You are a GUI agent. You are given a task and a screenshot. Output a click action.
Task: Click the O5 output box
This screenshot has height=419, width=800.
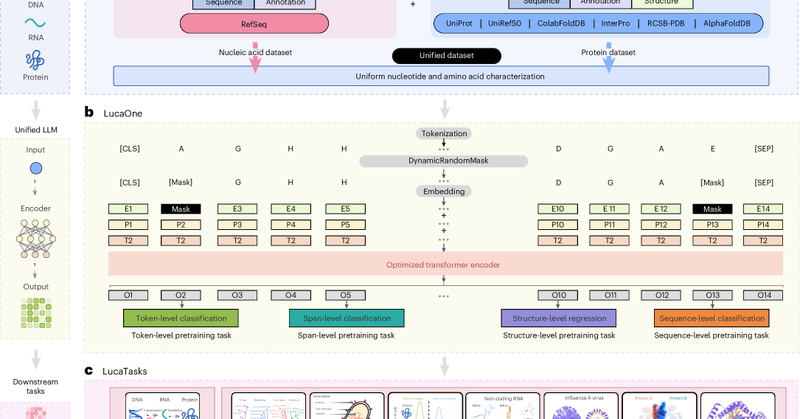[x=345, y=295]
